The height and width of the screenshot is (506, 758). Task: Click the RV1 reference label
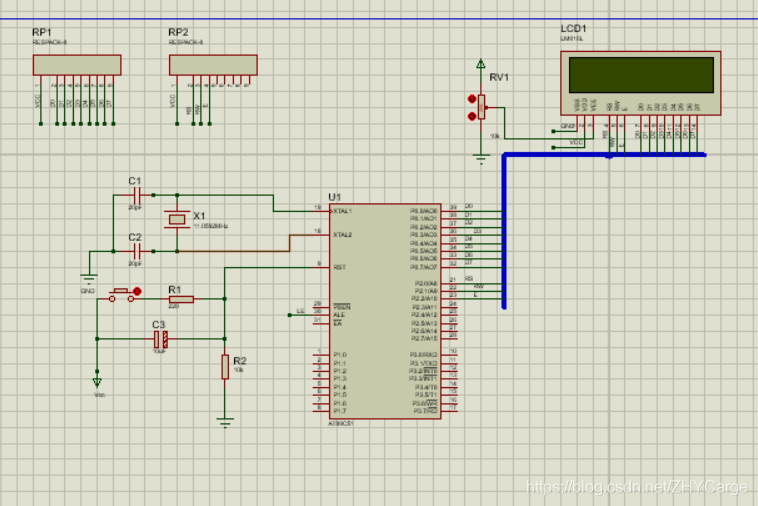[x=499, y=77]
